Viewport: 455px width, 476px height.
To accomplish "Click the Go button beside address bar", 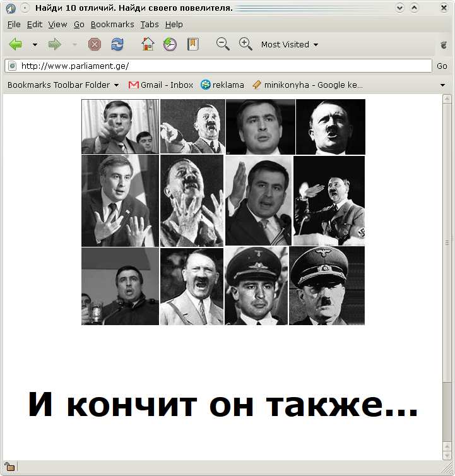I will (442, 66).
